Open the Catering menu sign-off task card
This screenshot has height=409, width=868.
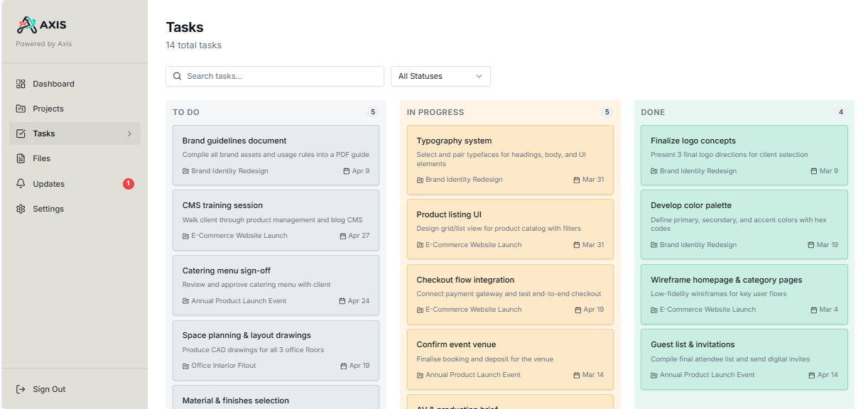click(x=276, y=285)
